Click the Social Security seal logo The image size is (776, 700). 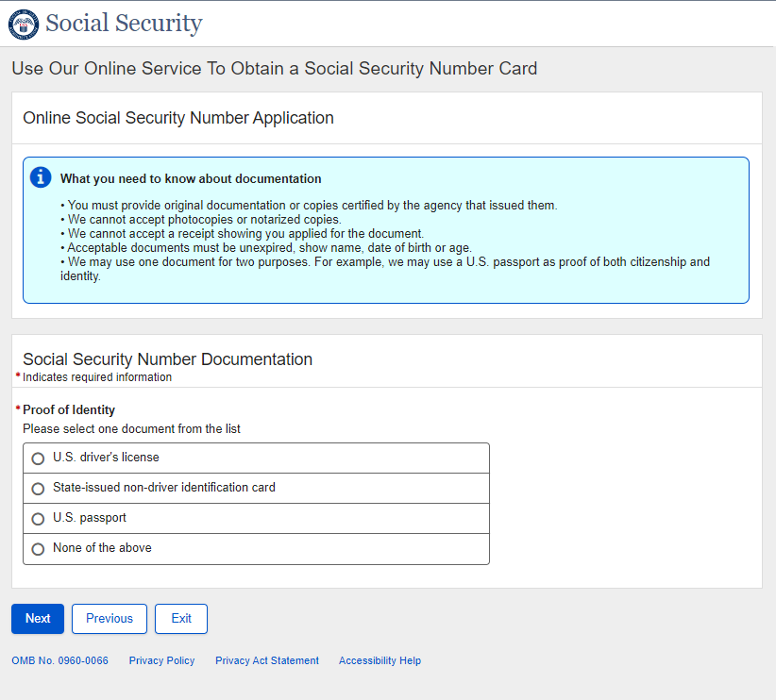[x=24, y=24]
